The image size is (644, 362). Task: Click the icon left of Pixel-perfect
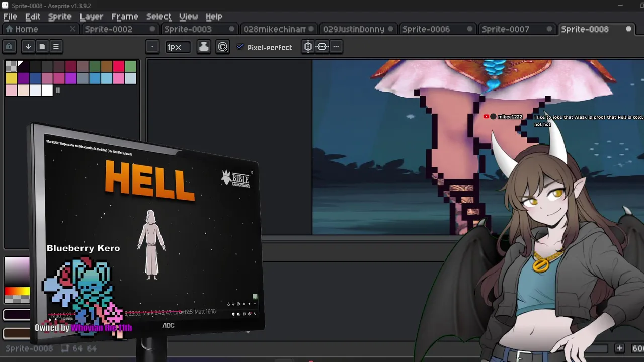coord(223,47)
